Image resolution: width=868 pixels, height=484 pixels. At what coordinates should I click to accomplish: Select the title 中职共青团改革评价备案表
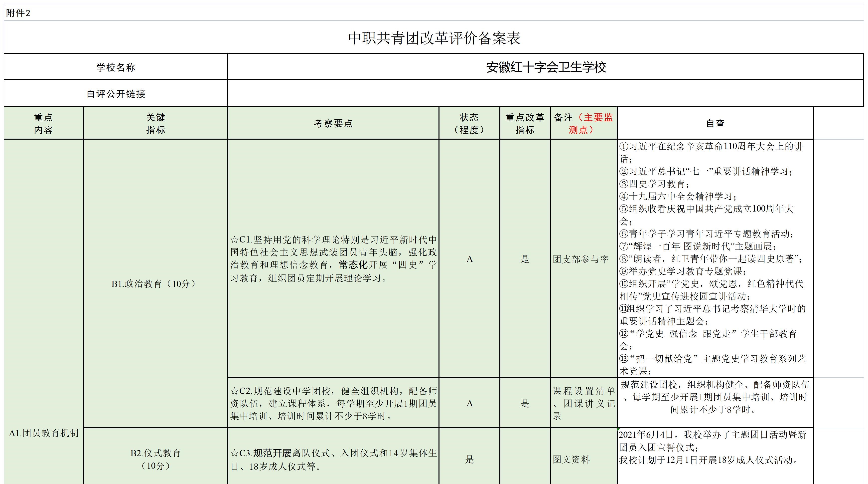[x=434, y=38]
